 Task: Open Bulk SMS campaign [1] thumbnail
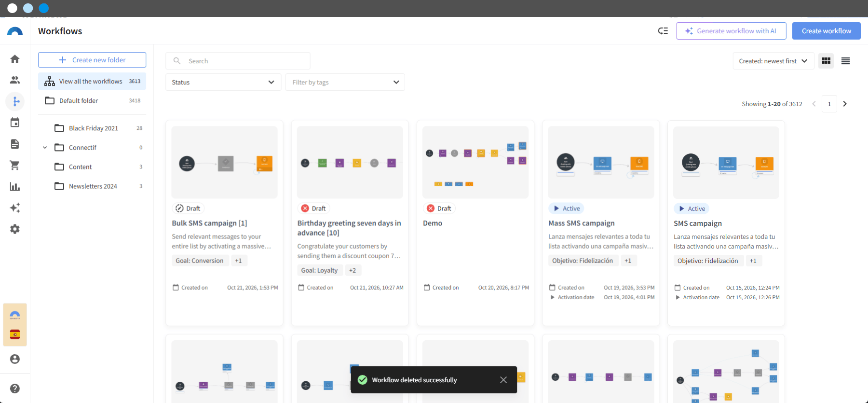click(x=224, y=162)
